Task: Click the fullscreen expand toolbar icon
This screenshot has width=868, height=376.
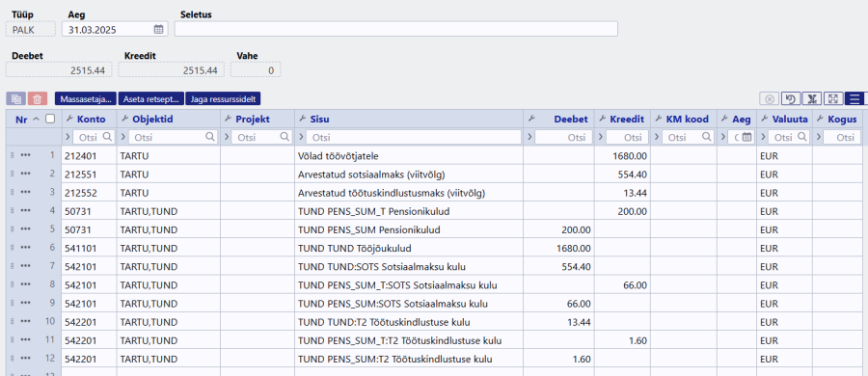Action: 833,99
